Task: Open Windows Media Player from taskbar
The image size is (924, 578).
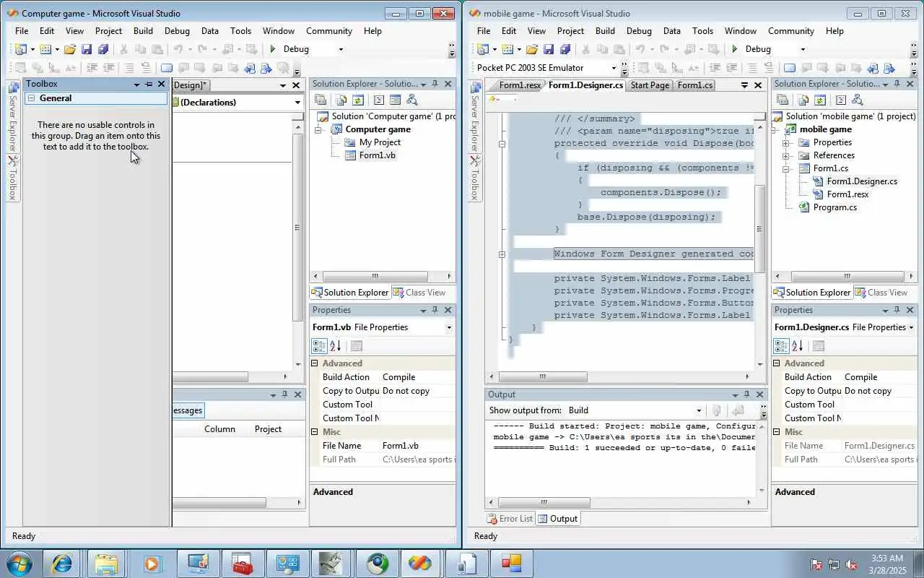Action: click(x=152, y=563)
